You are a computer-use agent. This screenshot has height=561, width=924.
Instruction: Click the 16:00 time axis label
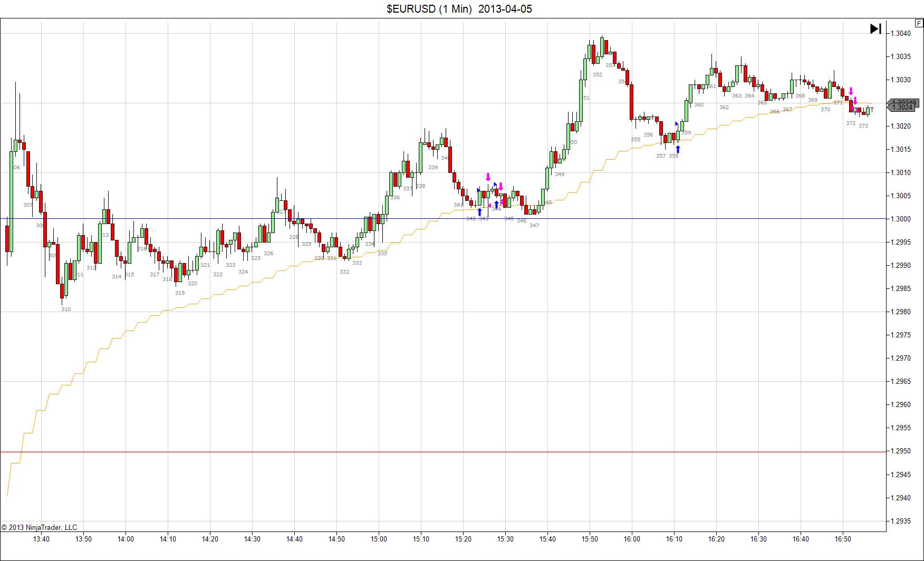pyautogui.click(x=632, y=539)
